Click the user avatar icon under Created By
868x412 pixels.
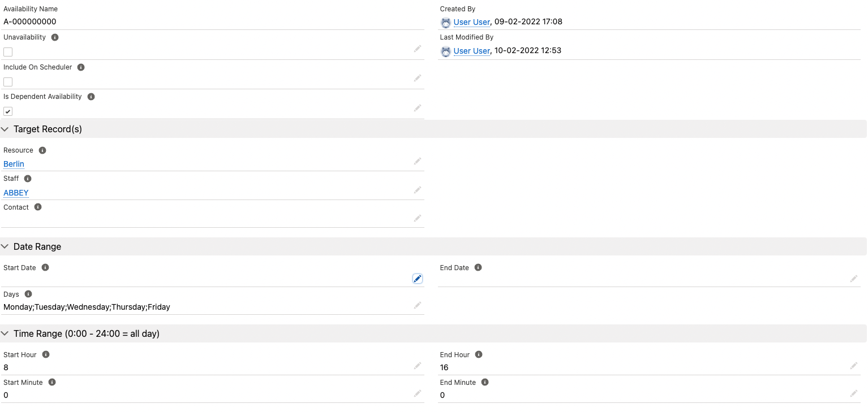pyautogui.click(x=446, y=23)
